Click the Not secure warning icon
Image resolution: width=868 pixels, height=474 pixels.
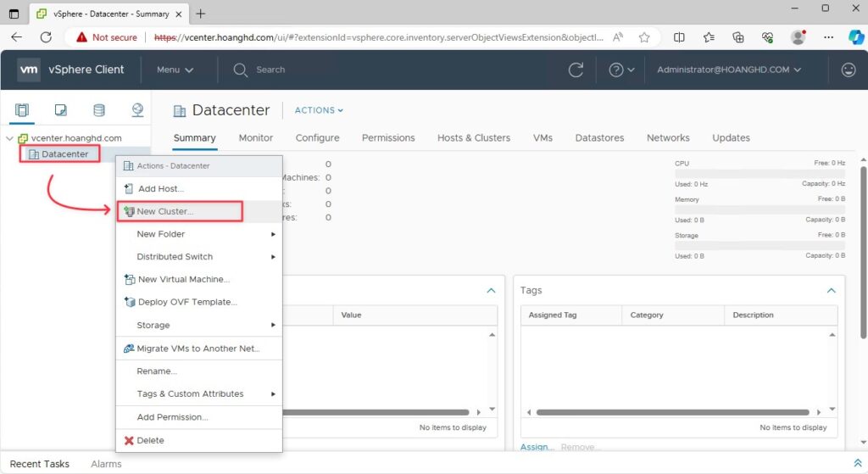click(x=82, y=37)
